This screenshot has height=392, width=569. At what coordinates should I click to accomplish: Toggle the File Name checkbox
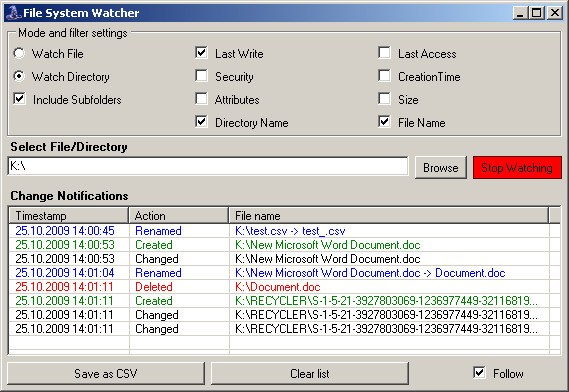pyautogui.click(x=384, y=122)
